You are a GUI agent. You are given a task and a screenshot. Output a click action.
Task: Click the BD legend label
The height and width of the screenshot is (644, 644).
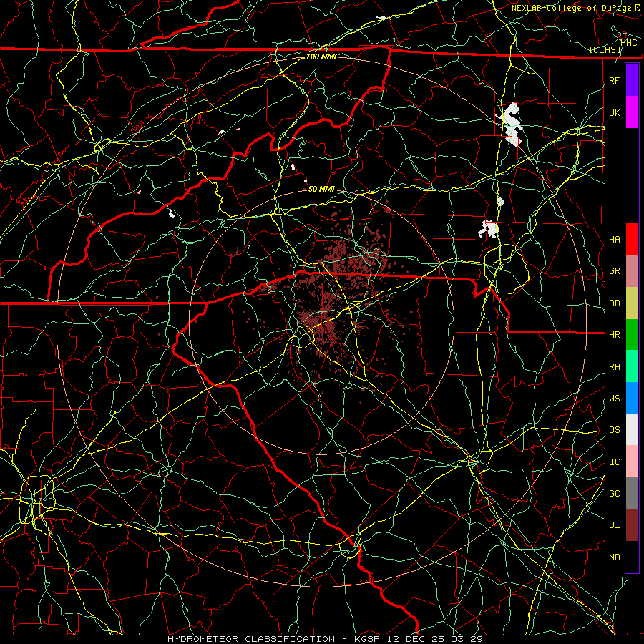614,303
